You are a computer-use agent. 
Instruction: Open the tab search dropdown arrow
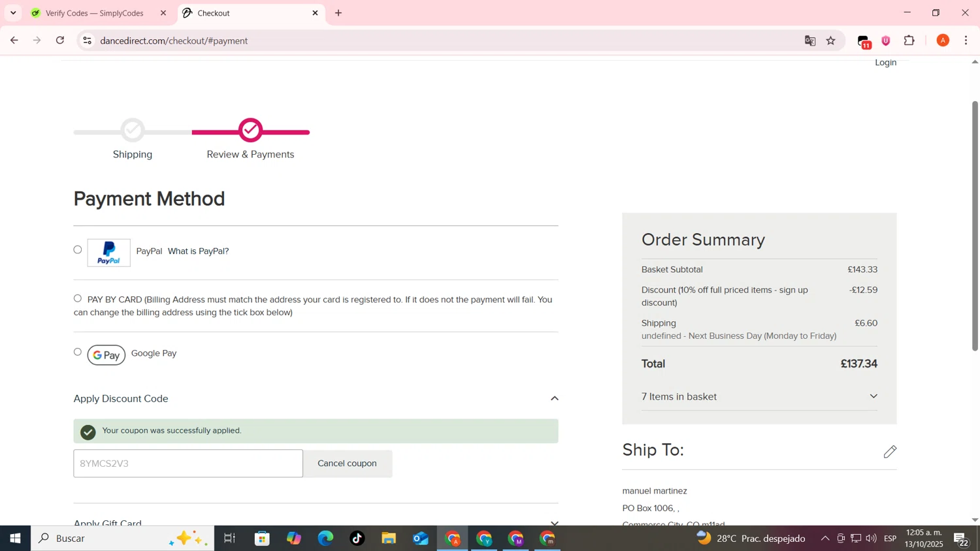[x=13, y=13]
